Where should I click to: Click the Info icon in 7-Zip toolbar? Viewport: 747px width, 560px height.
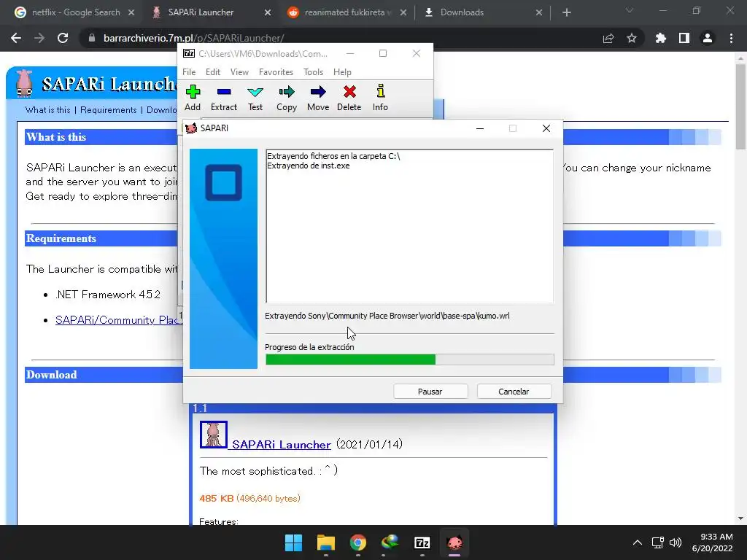(380, 98)
